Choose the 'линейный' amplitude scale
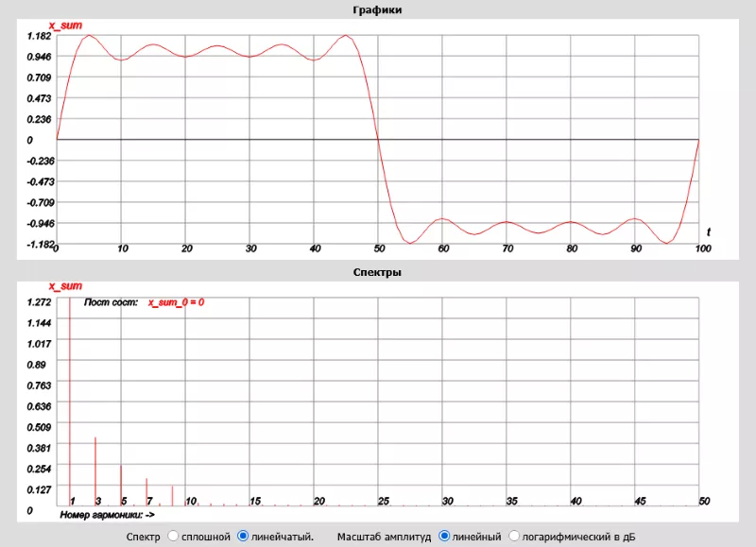Viewport: 756px width, 547px height. 445,537
